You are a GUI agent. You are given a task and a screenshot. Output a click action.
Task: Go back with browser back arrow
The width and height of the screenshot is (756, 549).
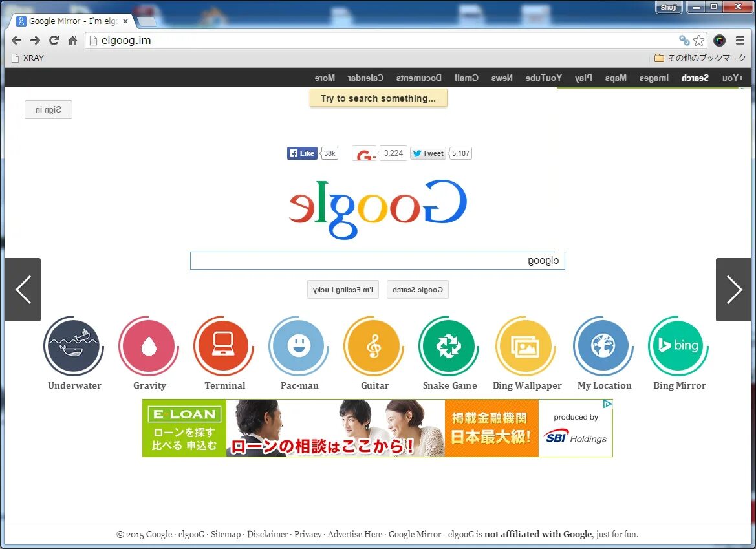16,41
